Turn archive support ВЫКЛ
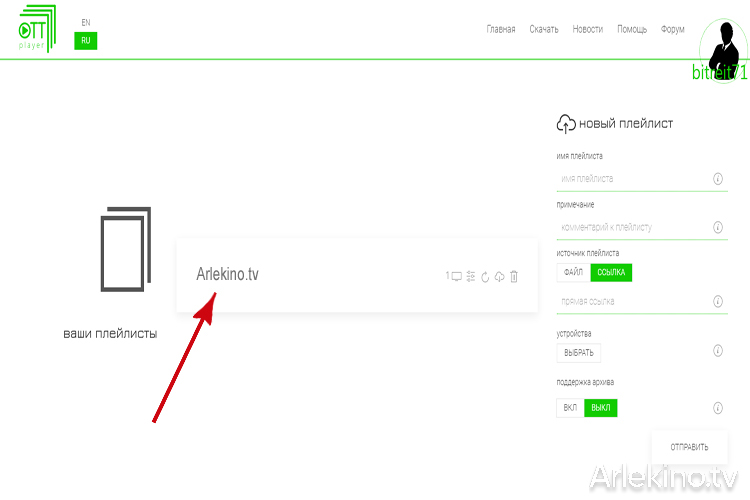Image resolution: width=750 pixels, height=500 pixels. click(x=601, y=408)
